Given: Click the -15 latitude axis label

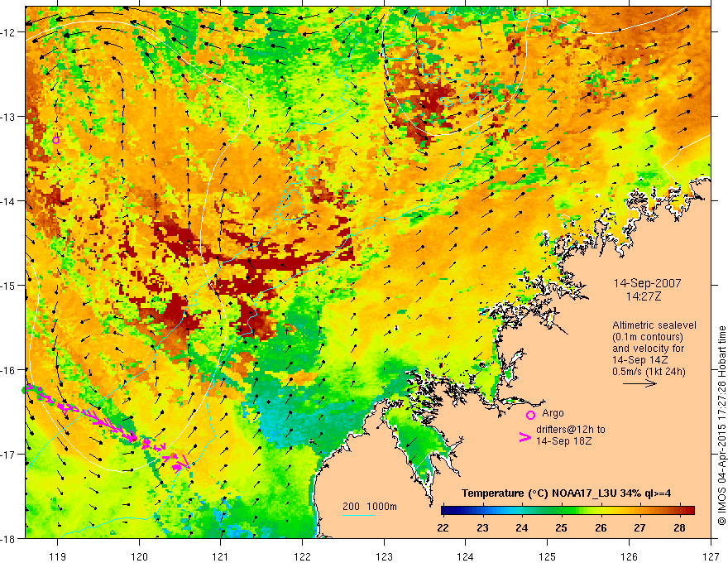Looking at the screenshot, I should (8, 285).
